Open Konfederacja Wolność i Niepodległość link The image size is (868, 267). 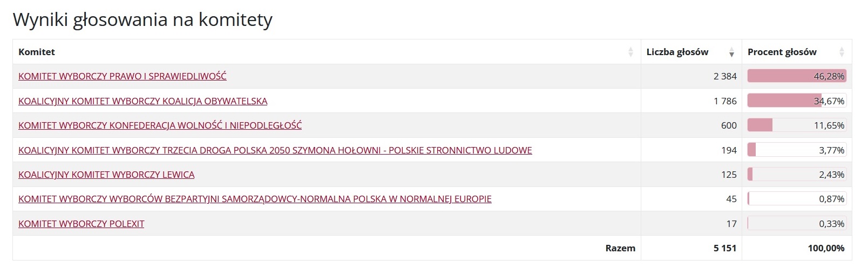point(160,125)
